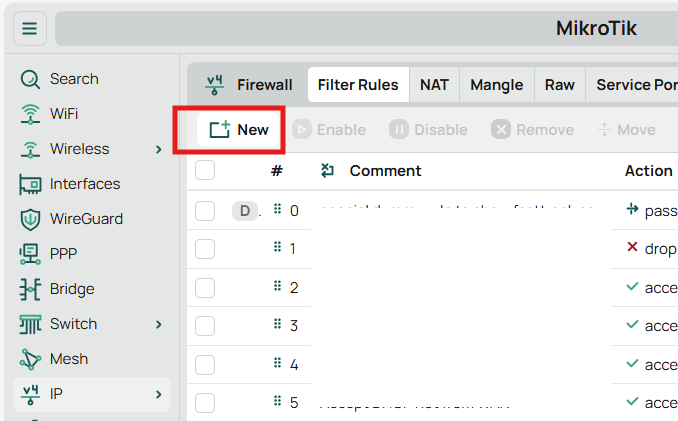This screenshot has height=421, width=678.
Task: Switch to the NAT tab
Action: (x=434, y=85)
